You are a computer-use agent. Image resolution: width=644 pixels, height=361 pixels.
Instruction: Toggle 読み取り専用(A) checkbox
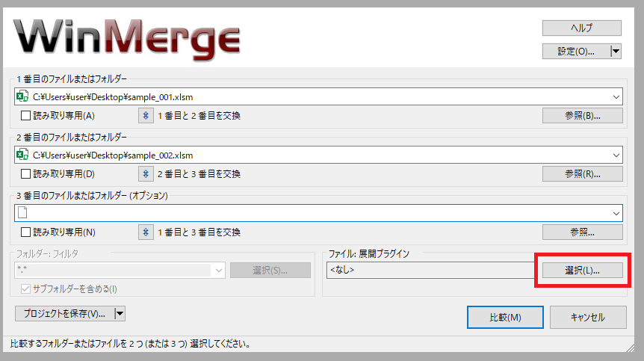(x=25, y=116)
